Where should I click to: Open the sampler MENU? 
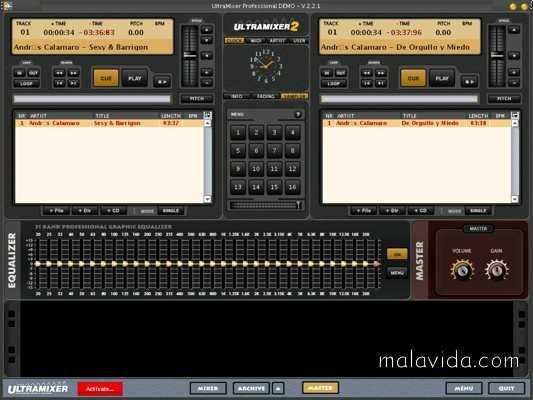point(237,115)
